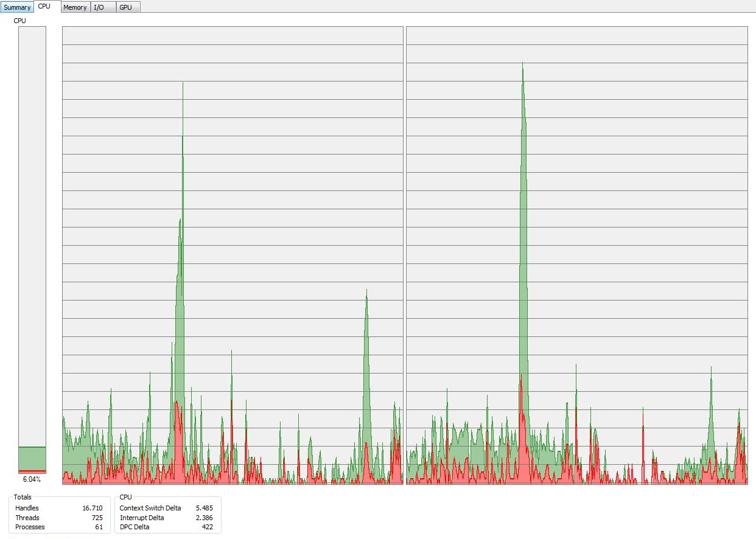
Task: Click the Handles count 16.710
Action: [93, 508]
